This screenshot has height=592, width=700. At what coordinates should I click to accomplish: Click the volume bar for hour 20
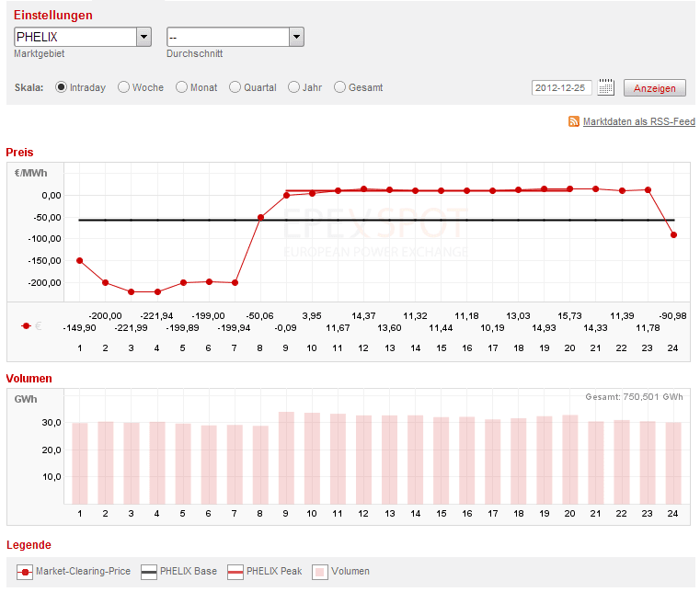coord(570,460)
